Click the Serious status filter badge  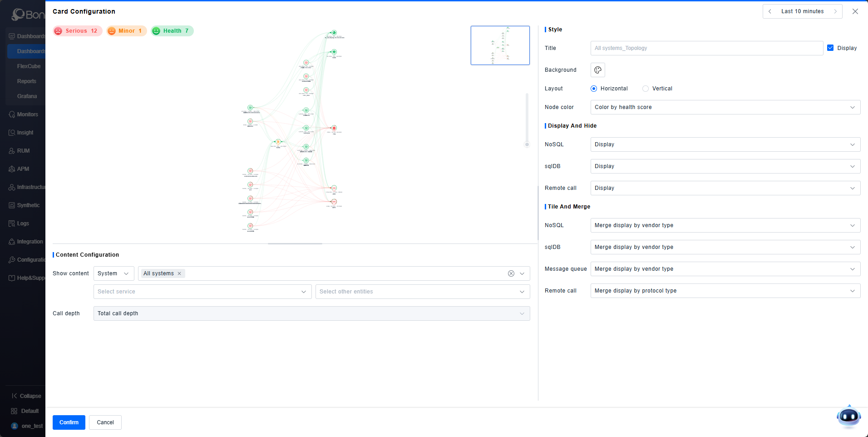77,31
